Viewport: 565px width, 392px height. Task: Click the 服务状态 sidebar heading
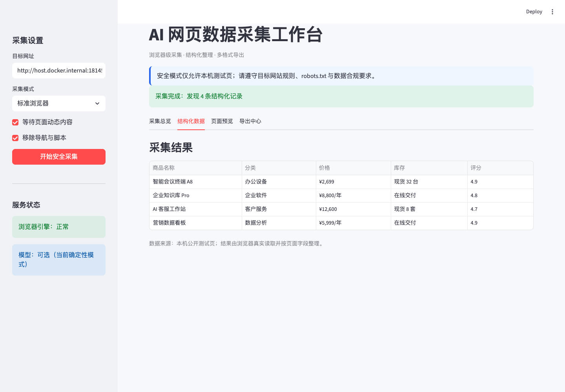[x=26, y=205]
